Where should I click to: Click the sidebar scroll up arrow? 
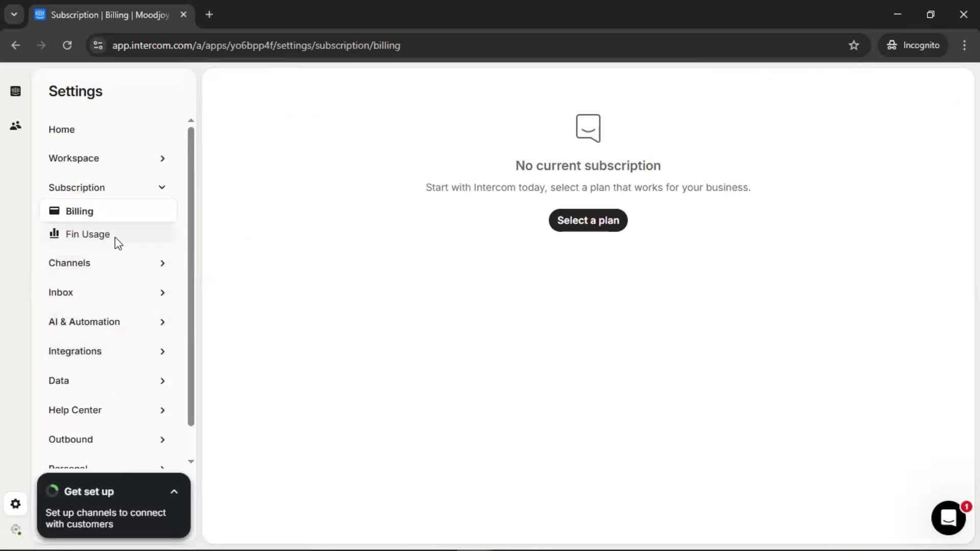(191, 121)
